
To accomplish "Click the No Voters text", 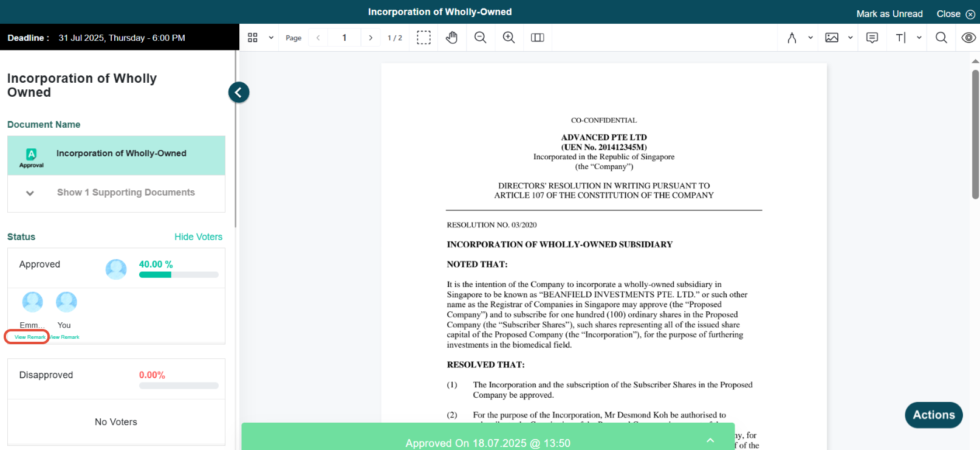I will pos(116,422).
